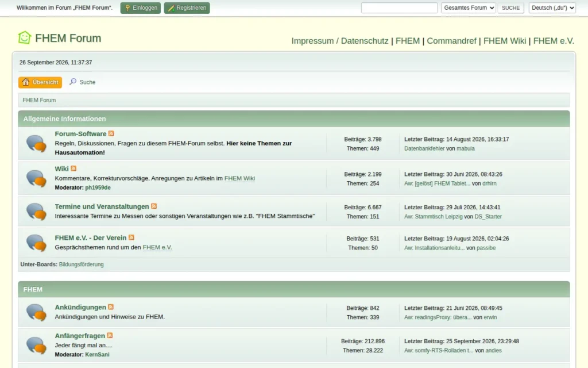Select the Übersicht menu tab
The width and height of the screenshot is (588, 368).
pos(40,82)
